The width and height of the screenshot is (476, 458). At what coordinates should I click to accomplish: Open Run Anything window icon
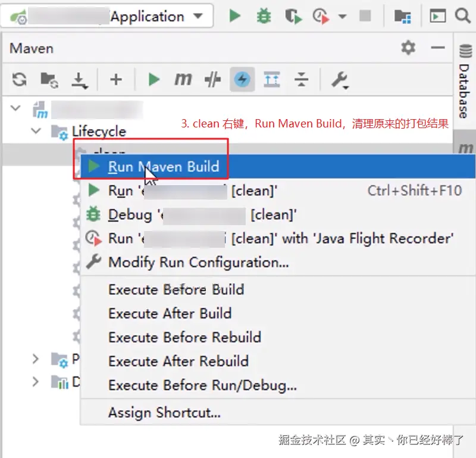[437, 16]
